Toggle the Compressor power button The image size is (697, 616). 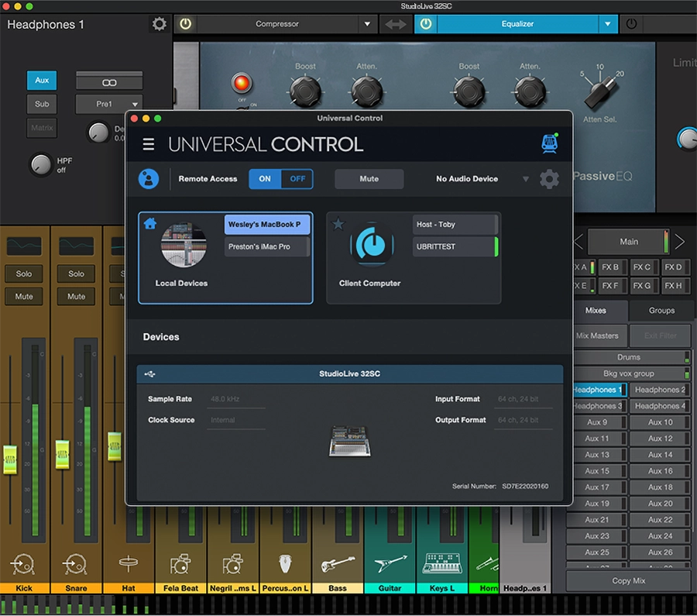(x=185, y=24)
